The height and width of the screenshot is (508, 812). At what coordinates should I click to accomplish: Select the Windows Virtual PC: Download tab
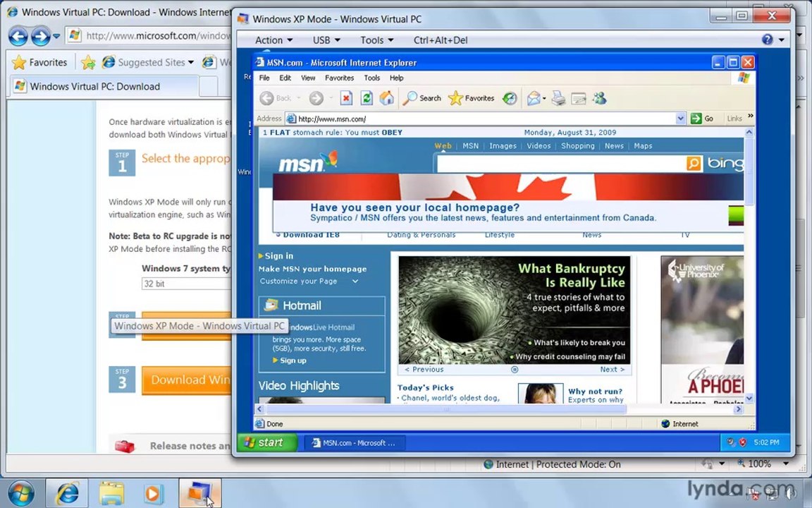pyautogui.click(x=104, y=87)
